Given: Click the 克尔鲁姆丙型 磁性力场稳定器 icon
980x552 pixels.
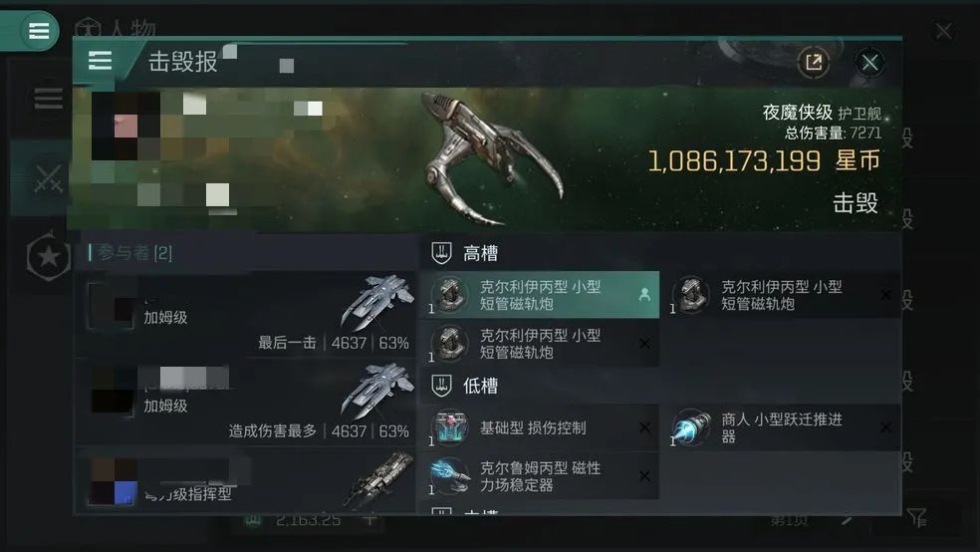Looking at the screenshot, I should [449, 475].
